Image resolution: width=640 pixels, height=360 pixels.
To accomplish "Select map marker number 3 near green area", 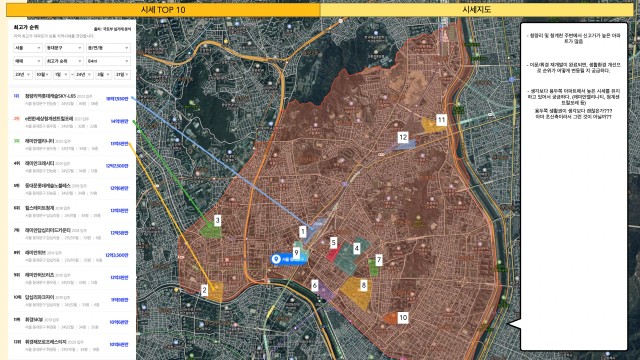I will 218,220.
